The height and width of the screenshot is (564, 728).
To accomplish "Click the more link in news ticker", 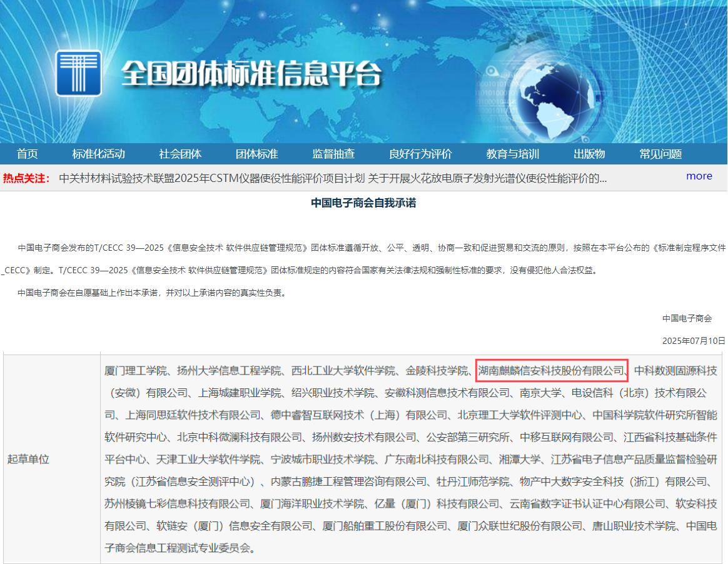I will pyautogui.click(x=699, y=176).
